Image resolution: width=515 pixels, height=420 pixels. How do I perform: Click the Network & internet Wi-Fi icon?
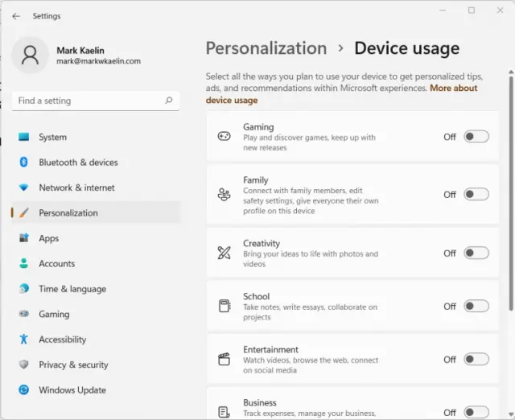23,187
